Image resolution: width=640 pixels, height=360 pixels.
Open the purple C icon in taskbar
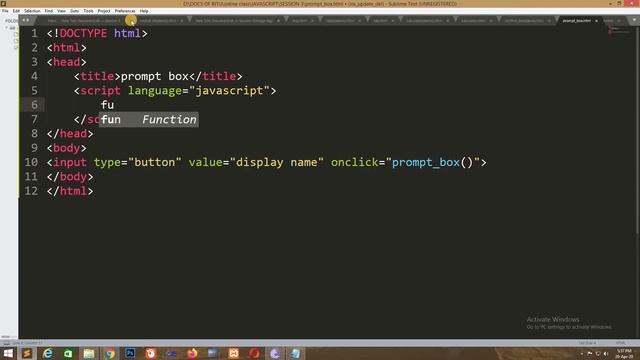point(275,353)
